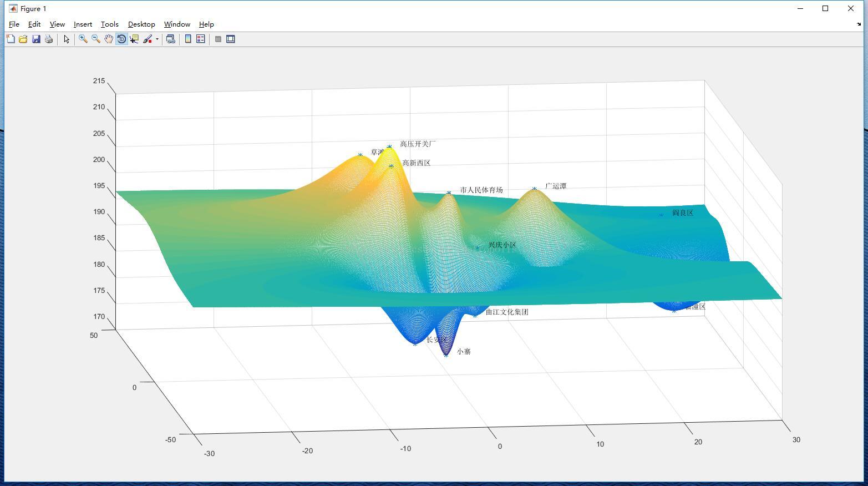Screen dimensions: 868x486
Task: Open the Tools menu
Action: tap(110, 24)
